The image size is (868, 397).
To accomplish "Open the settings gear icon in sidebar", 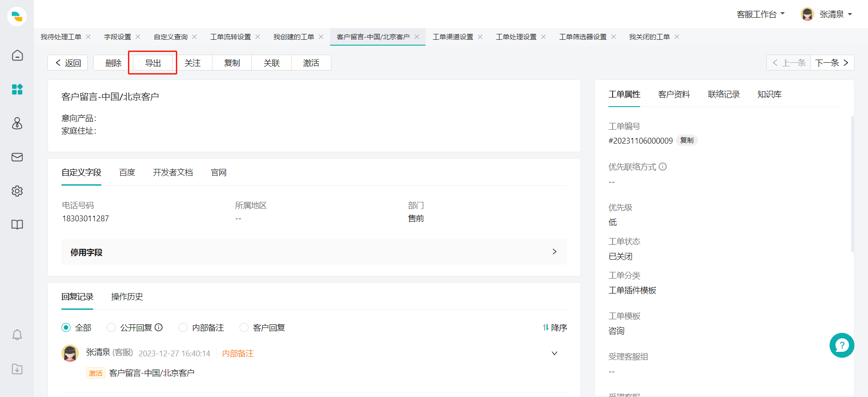I will 17,191.
